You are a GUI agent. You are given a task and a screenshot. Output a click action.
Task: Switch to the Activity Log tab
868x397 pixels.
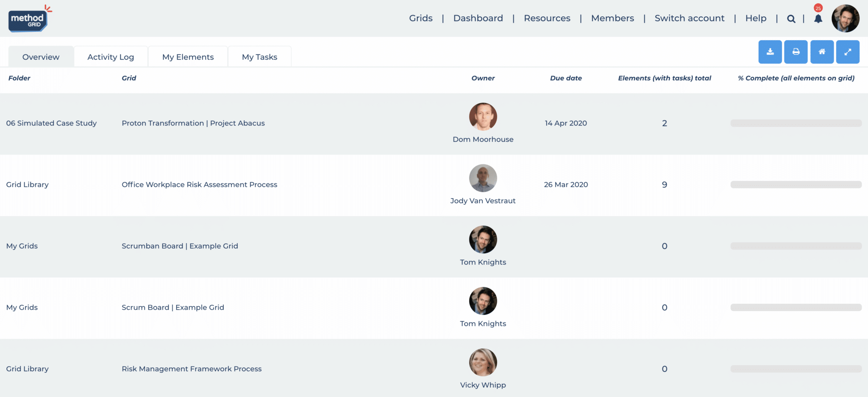(111, 57)
